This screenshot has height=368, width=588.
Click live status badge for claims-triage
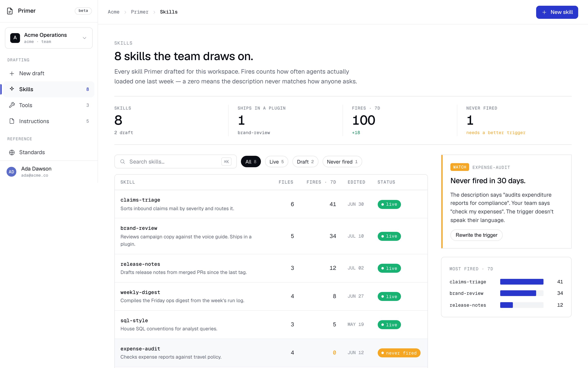tap(389, 204)
